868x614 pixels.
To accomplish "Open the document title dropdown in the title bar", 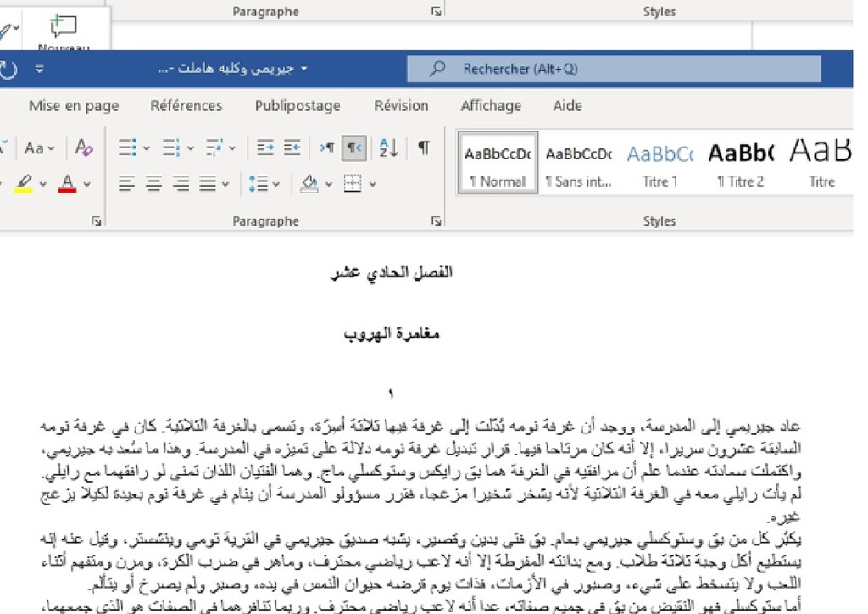I will [x=304, y=70].
